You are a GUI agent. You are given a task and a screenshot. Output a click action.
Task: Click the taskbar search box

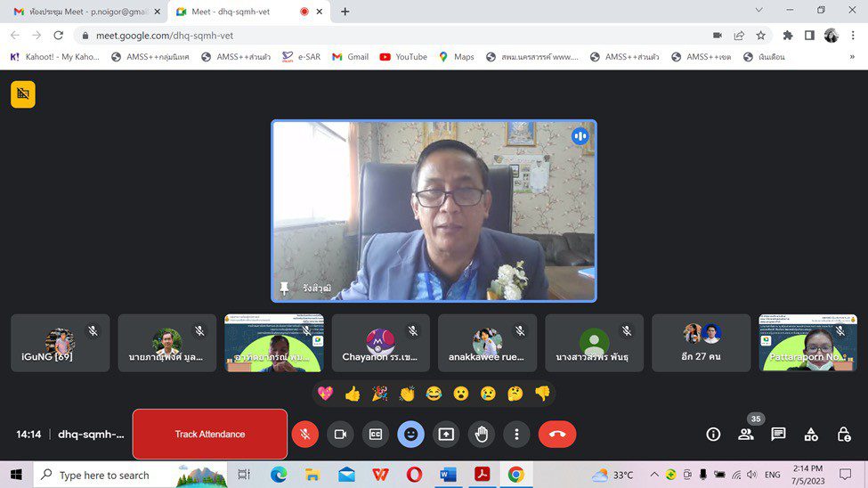click(131, 475)
